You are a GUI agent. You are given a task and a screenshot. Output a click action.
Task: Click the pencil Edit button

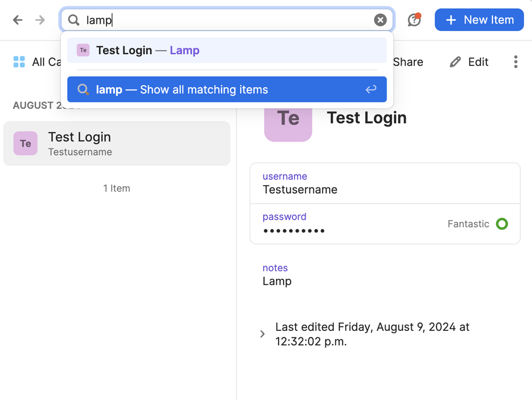(469, 62)
